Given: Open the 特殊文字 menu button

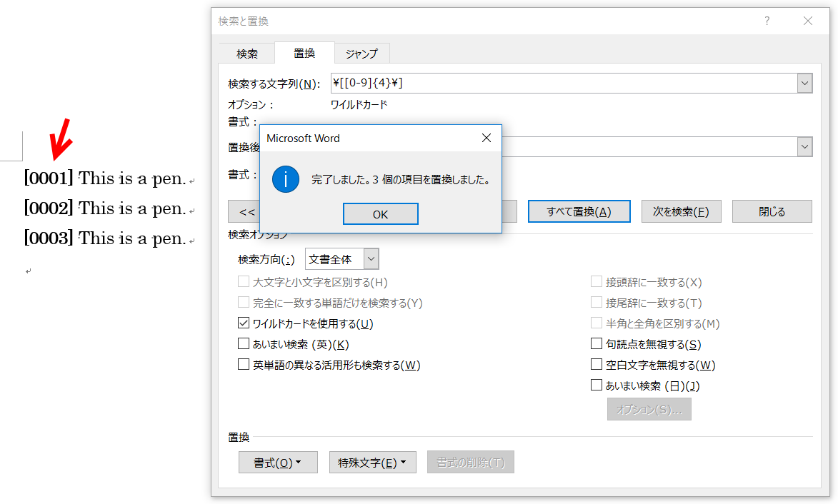Looking at the screenshot, I should pyautogui.click(x=372, y=463).
